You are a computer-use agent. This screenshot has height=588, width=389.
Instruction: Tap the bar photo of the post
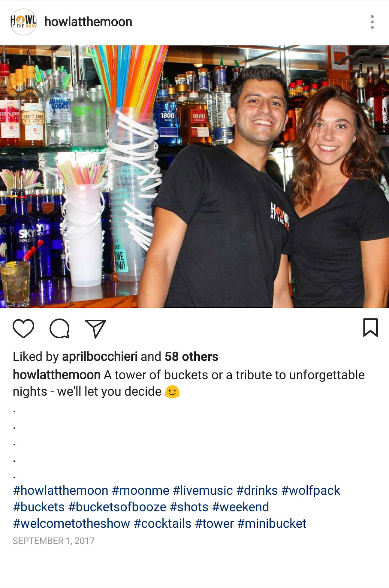(194, 176)
